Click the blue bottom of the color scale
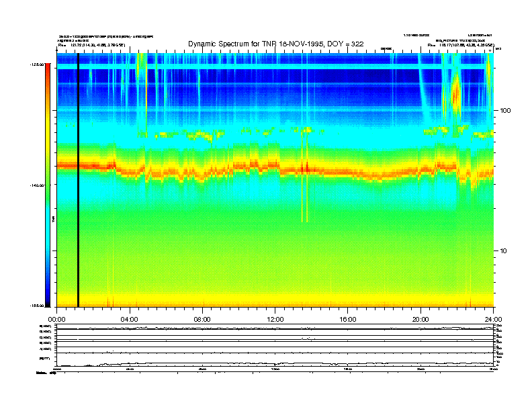 [x=47, y=295]
